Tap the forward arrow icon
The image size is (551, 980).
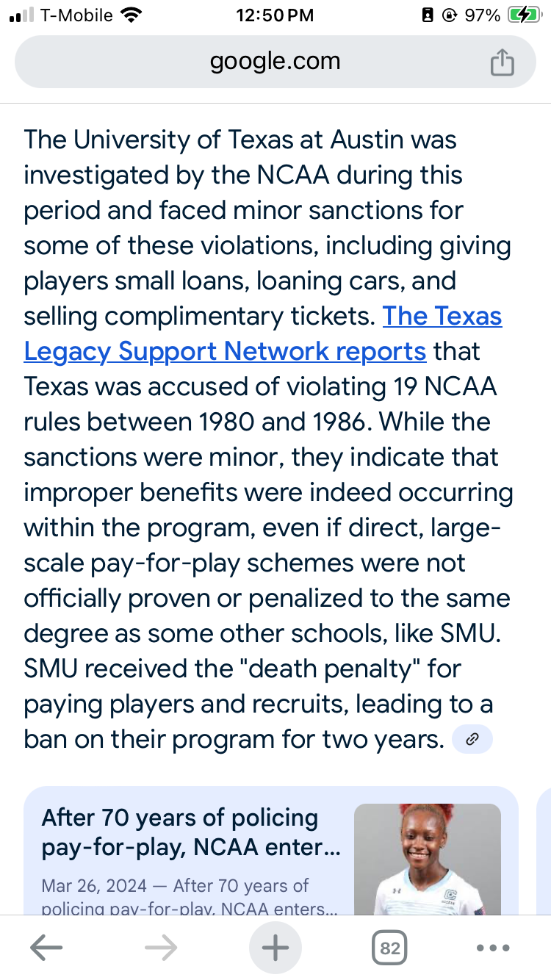[x=161, y=948]
